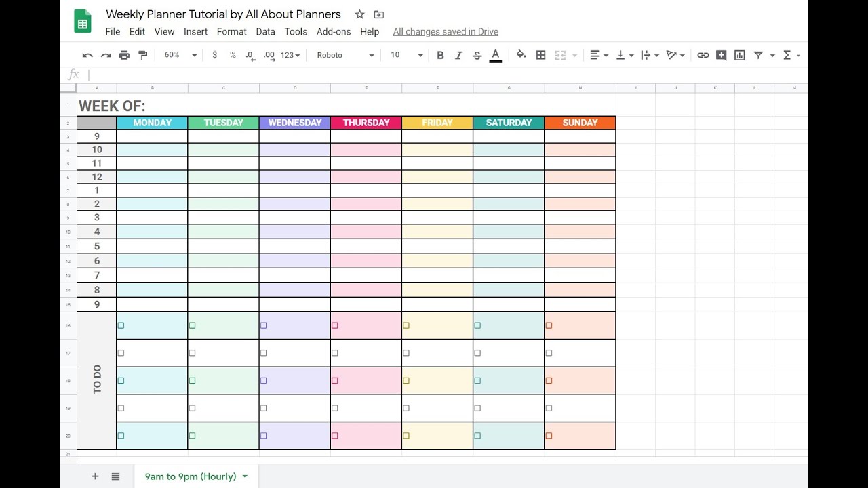Click the Filter funnel icon
This screenshot has height=488, width=868.
[x=758, y=55]
